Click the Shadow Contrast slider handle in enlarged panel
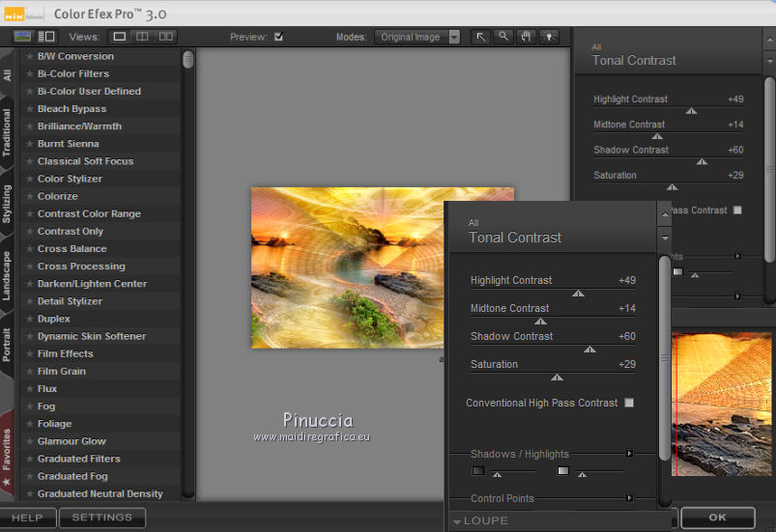The height and width of the screenshot is (532, 776). [589, 350]
